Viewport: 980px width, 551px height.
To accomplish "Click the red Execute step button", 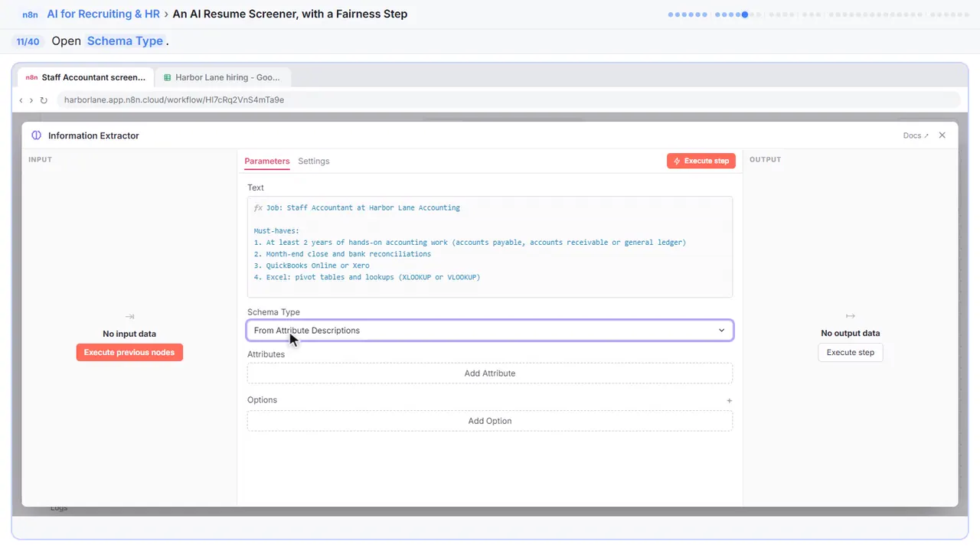I will click(x=701, y=161).
